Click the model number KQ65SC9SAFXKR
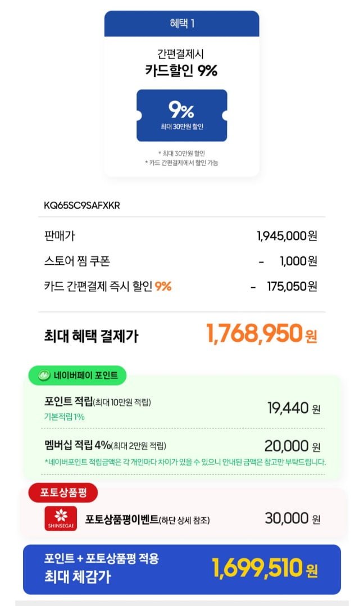 82,205
